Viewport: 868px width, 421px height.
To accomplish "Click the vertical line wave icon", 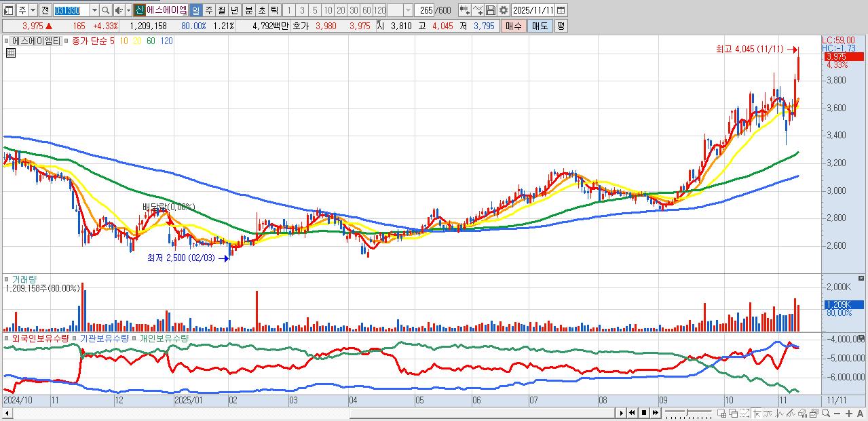I will click(779, 414).
